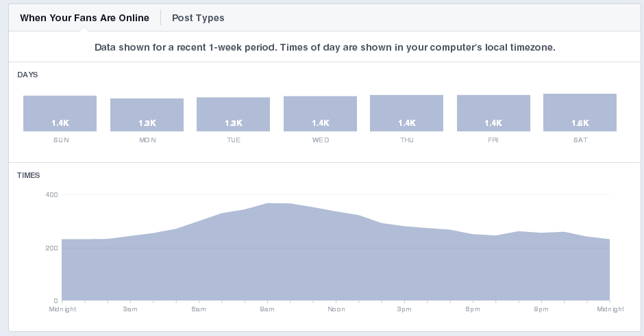Click the Sunday 1.4K bar
Viewport: 644px width, 336px height.
tap(60, 114)
